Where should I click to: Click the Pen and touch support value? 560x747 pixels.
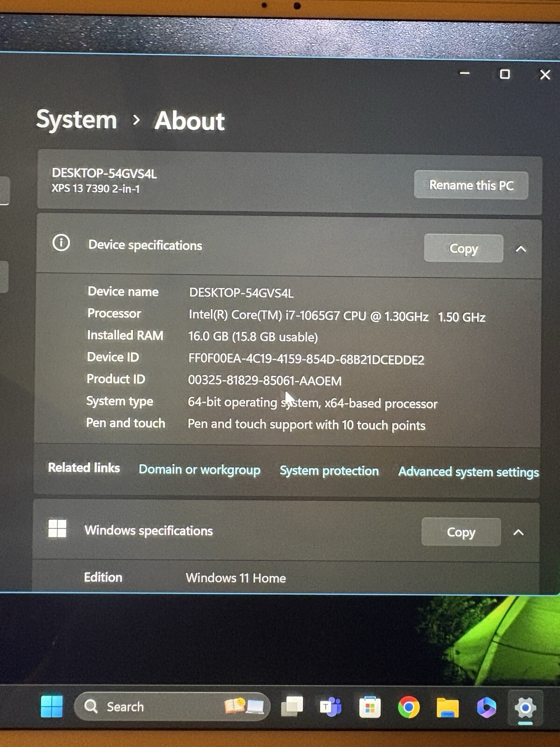(x=307, y=424)
